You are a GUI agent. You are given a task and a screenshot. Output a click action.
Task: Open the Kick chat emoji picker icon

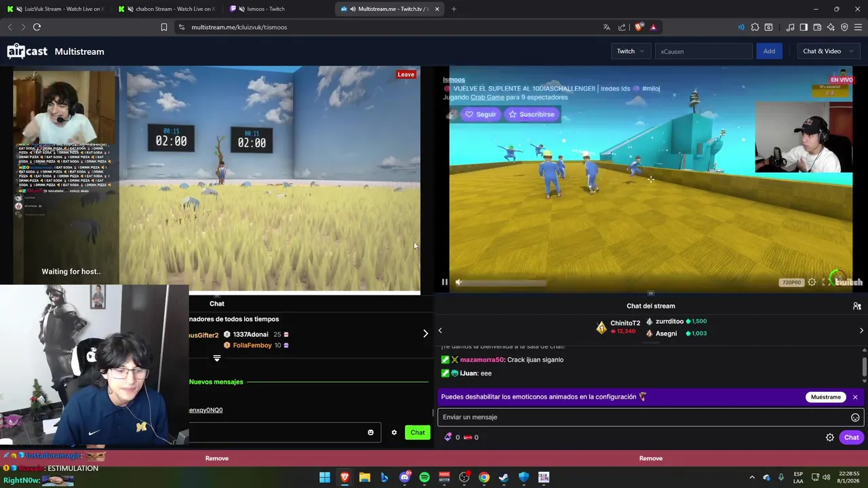370,432
